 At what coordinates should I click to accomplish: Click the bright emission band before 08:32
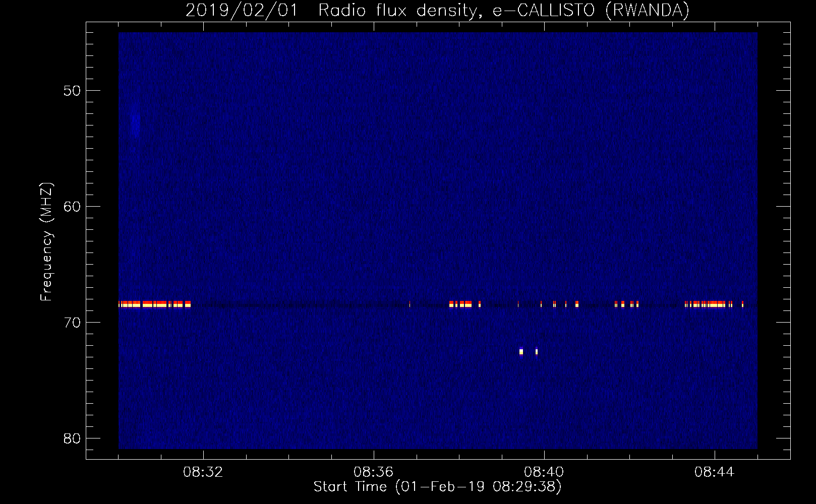154,304
